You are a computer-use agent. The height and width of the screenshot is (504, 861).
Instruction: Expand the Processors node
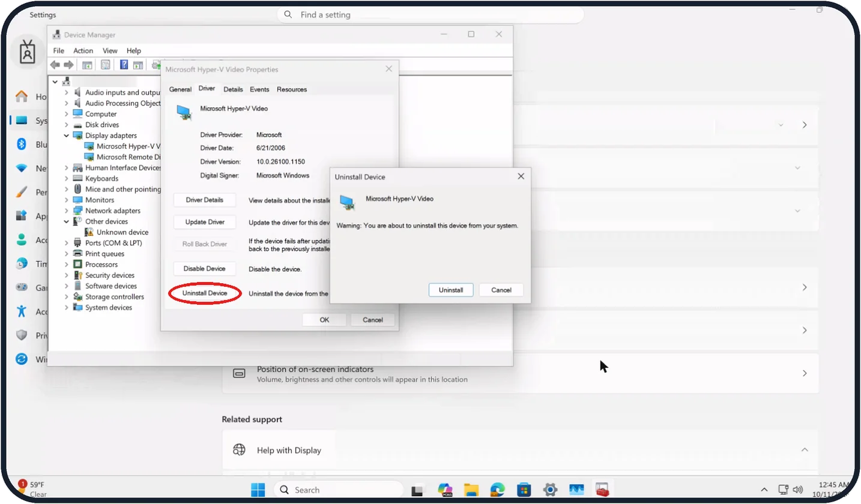pyautogui.click(x=67, y=265)
